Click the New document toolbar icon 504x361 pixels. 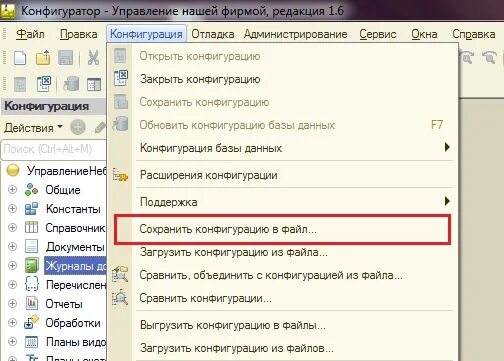(20, 58)
